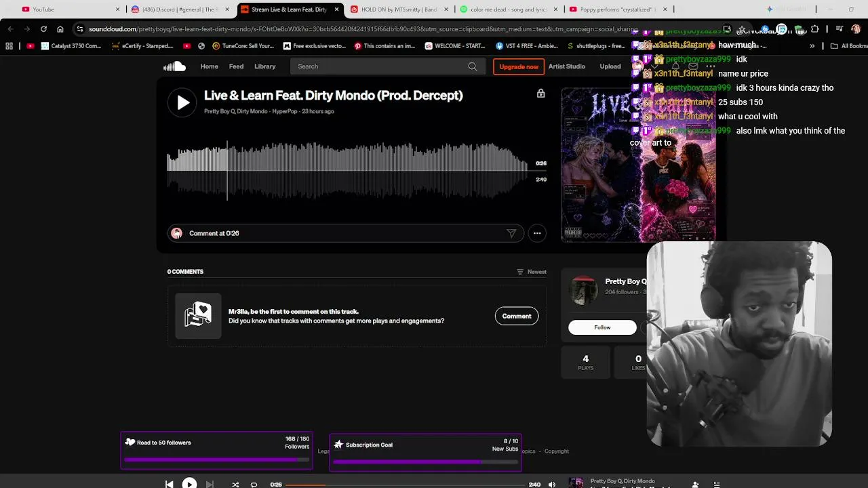Open the TuneCore: Sell Your bookmark
Viewport: 868px width, 488px height.
[243, 46]
